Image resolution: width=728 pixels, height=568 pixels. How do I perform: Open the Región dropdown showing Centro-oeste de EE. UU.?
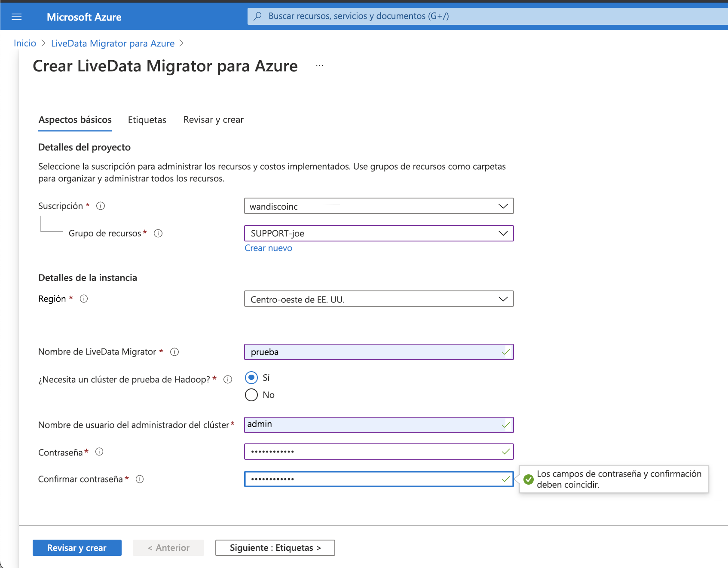tap(379, 299)
